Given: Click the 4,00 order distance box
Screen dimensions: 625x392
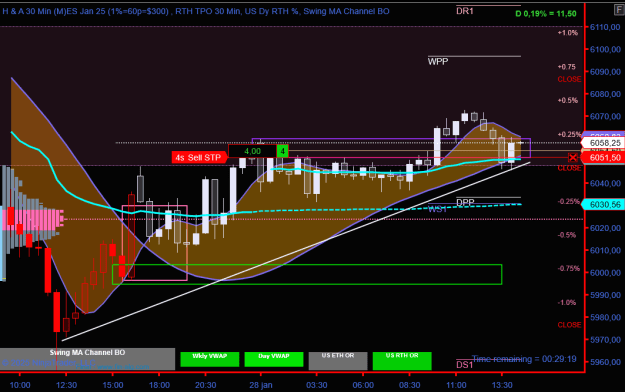Looking at the screenshot, I should tap(252, 151).
